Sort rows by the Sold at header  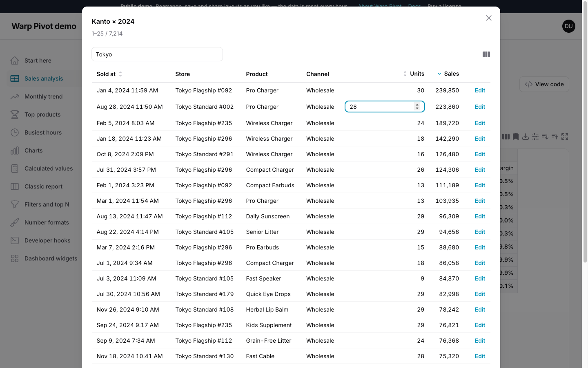(109, 74)
